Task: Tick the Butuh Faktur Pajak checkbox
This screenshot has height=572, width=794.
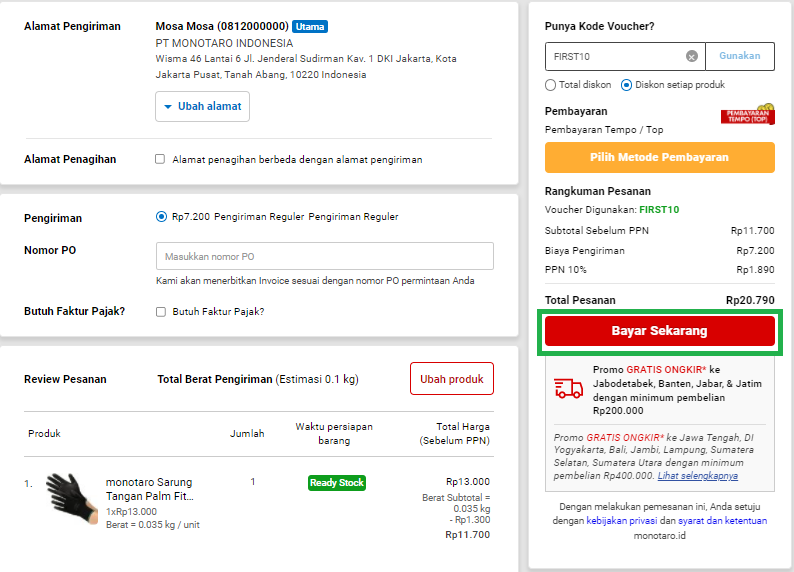Action: [161, 312]
